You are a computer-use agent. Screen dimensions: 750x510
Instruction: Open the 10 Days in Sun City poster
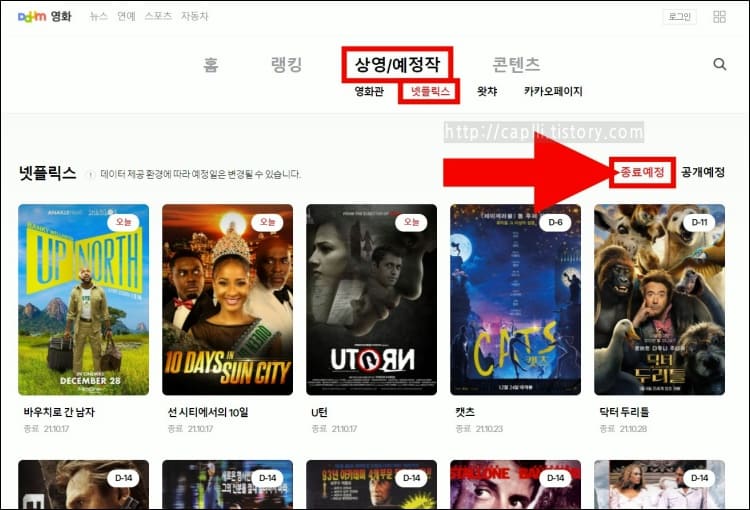(x=228, y=299)
